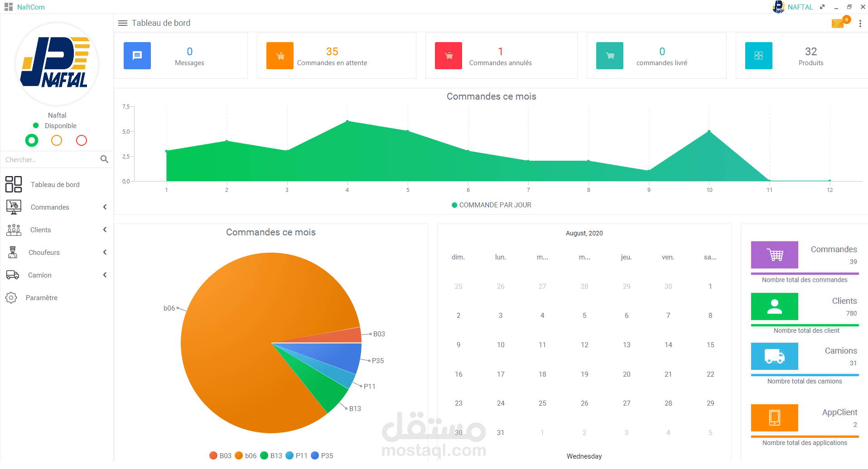Click the Clients people group icon
This screenshot has width=868, height=469.
point(14,230)
